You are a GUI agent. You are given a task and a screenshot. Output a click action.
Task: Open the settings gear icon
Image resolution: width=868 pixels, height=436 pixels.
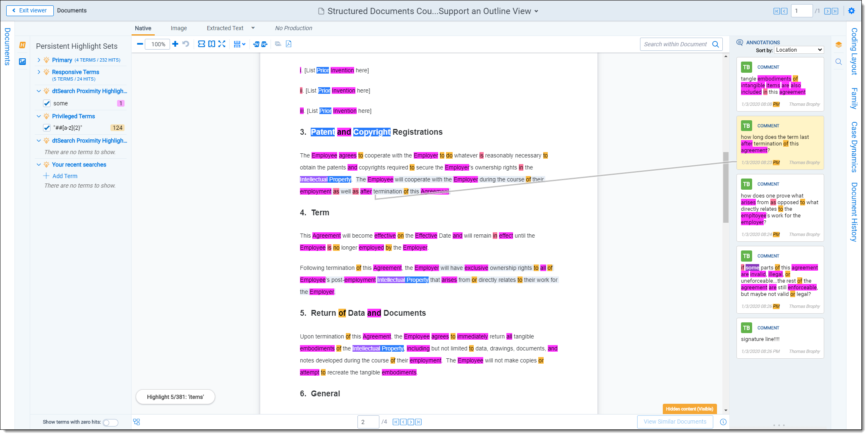tap(851, 11)
